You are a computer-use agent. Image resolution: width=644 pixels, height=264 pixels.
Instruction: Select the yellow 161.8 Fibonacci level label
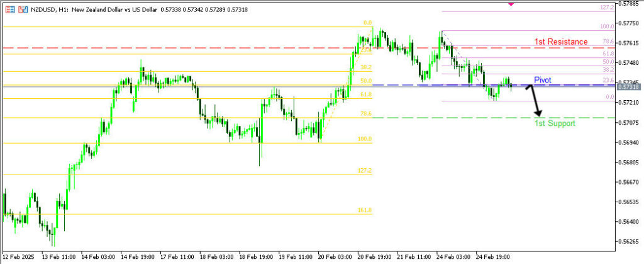tap(366, 210)
